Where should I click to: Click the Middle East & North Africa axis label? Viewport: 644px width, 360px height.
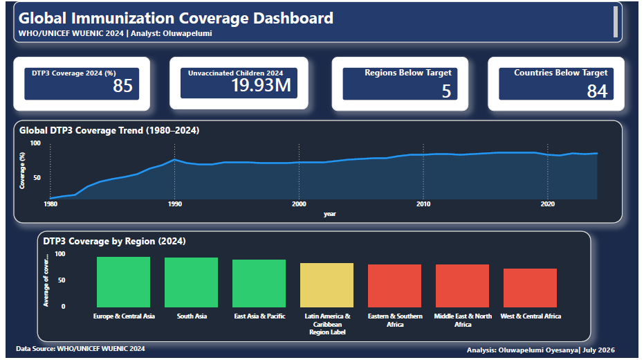(x=463, y=320)
